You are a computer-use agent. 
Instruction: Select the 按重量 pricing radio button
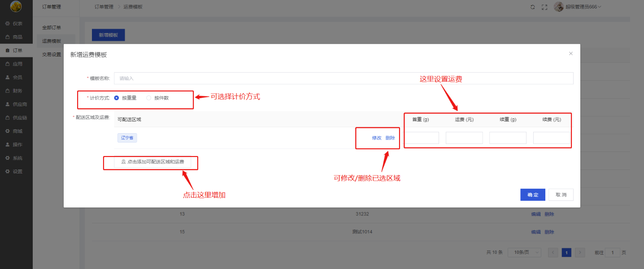tap(117, 98)
